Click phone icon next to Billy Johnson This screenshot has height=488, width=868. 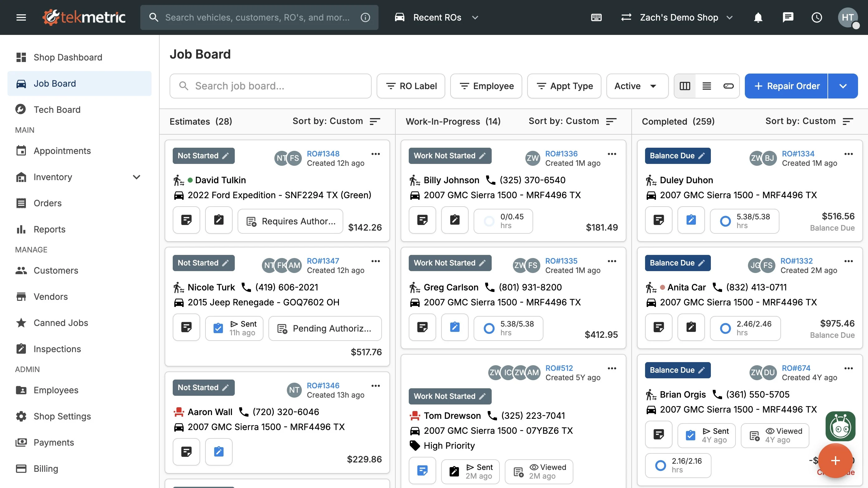490,180
